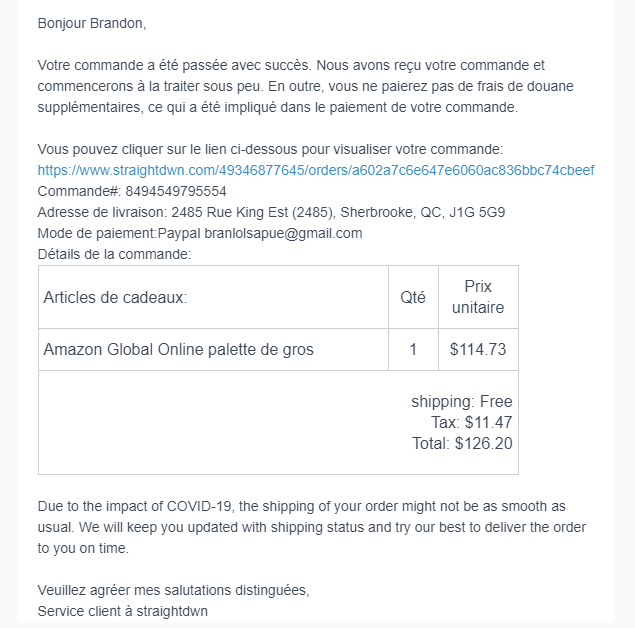Select the Amazon Global Online palette item
Image resolution: width=635 pixels, height=628 pixels.
pos(179,350)
